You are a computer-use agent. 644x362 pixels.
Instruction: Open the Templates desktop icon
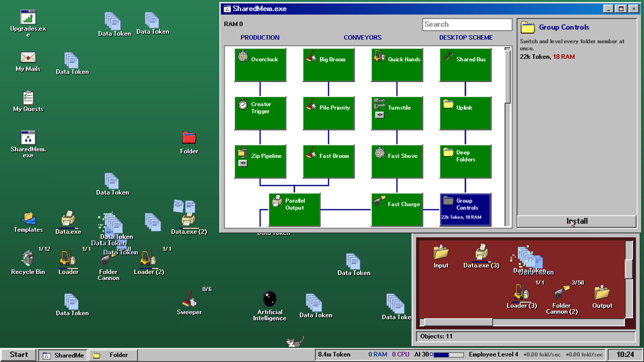point(28,223)
